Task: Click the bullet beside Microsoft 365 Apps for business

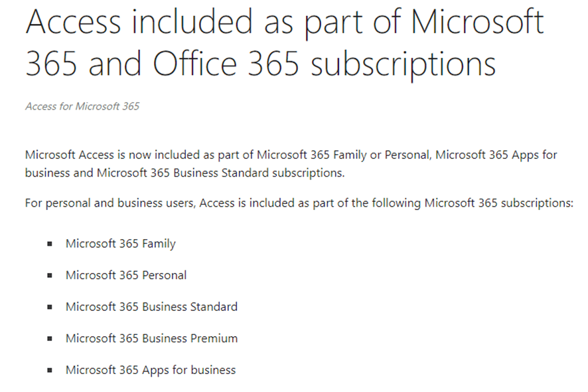Action: [50, 370]
